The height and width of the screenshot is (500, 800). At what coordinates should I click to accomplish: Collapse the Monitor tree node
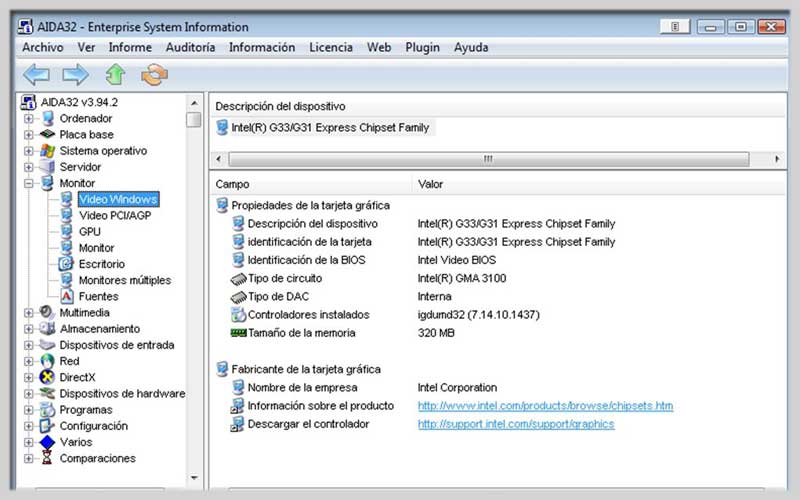29,183
